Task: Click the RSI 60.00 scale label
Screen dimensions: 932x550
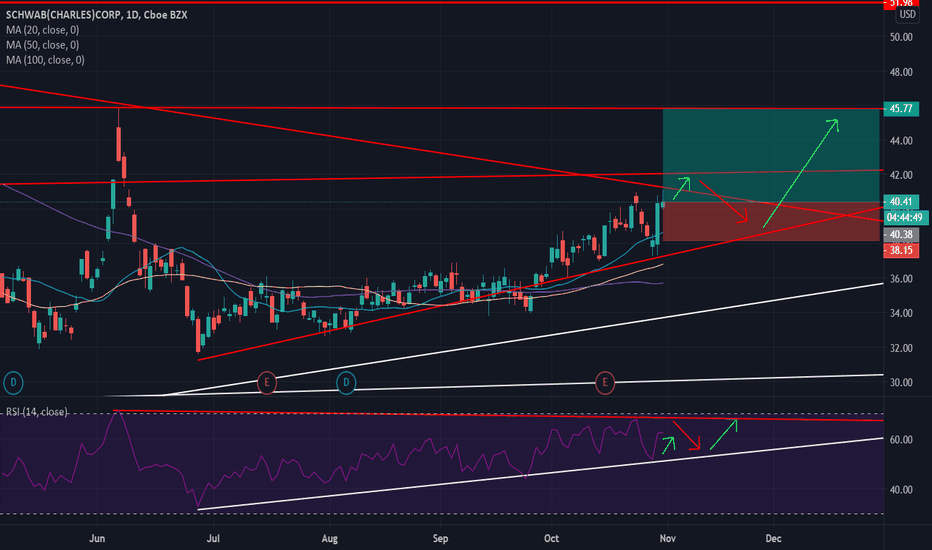Action: pyautogui.click(x=901, y=440)
